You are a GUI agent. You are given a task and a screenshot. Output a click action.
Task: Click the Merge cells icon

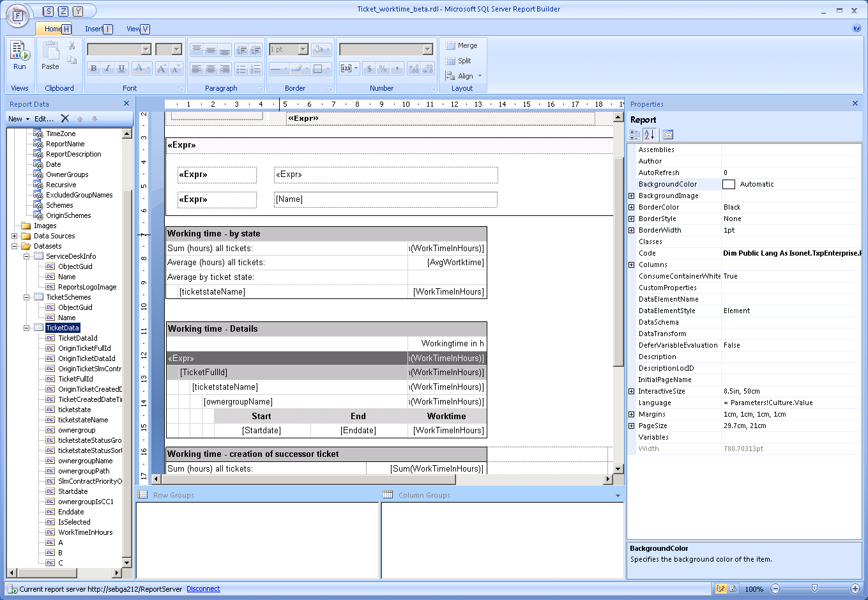coord(462,45)
